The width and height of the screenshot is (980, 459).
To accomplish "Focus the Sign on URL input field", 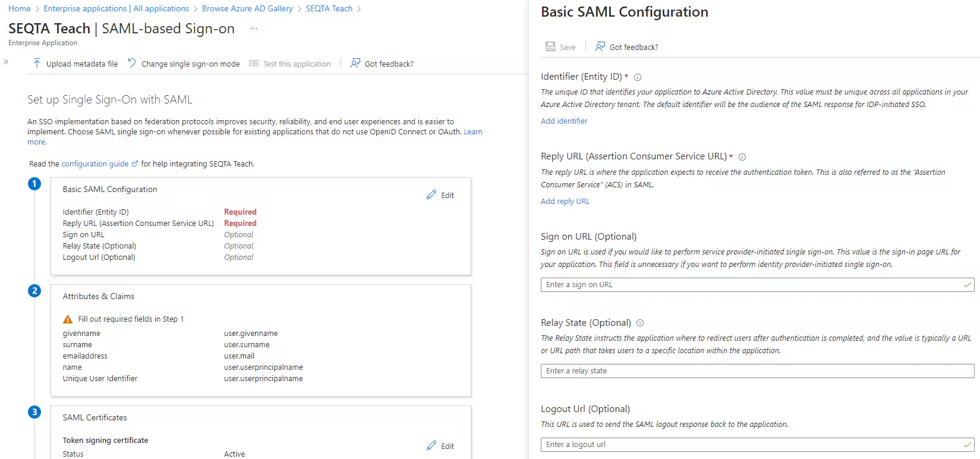I will [x=757, y=285].
